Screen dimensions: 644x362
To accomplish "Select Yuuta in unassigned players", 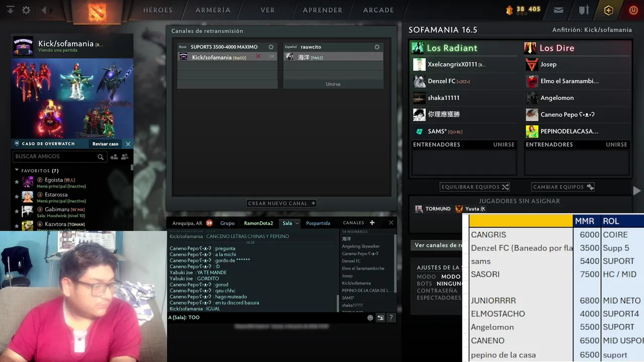I will (x=470, y=209).
